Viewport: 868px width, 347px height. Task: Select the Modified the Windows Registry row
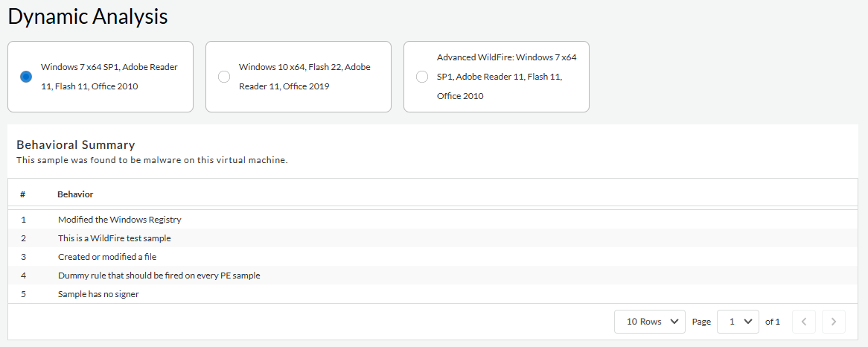(x=120, y=220)
